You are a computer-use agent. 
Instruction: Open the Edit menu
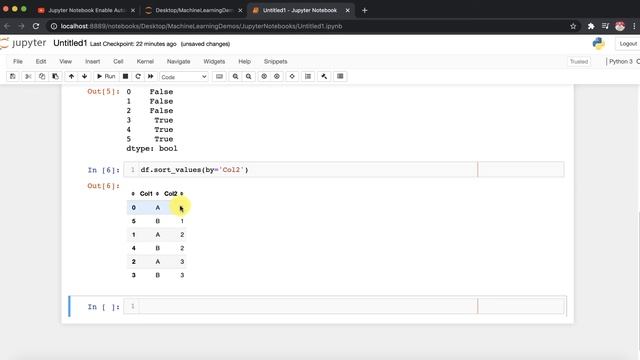[x=41, y=62]
